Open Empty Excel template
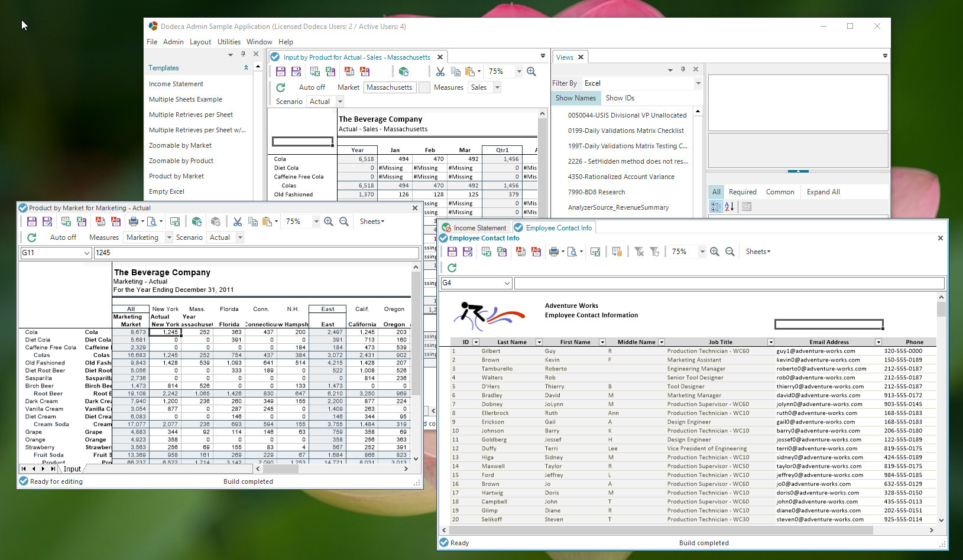This screenshot has height=560, width=963. 167,191
